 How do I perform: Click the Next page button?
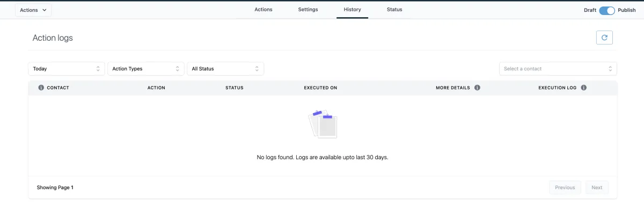pyautogui.click(x=597, y=188)
